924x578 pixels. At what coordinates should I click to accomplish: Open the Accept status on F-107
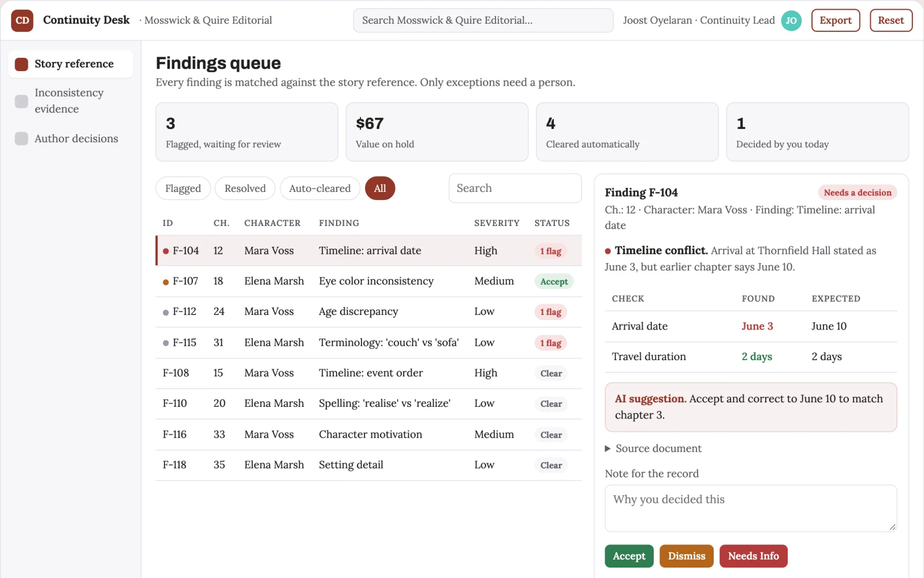(554, 281)
